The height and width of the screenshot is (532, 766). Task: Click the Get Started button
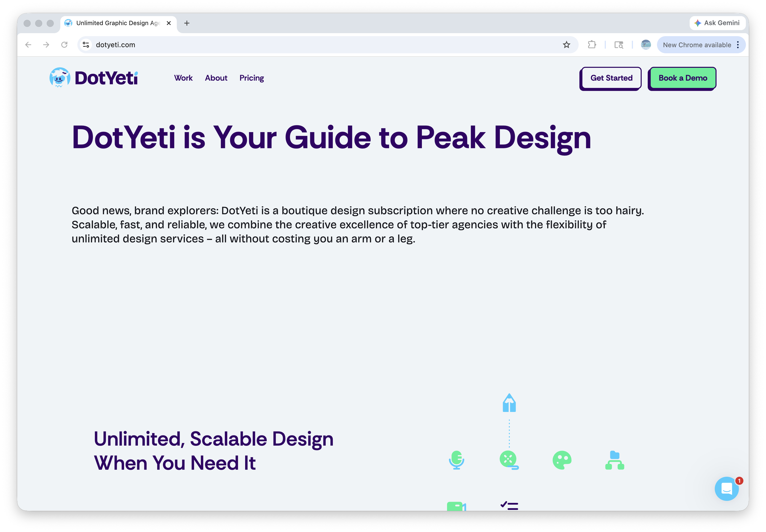(x=611, y=78)
